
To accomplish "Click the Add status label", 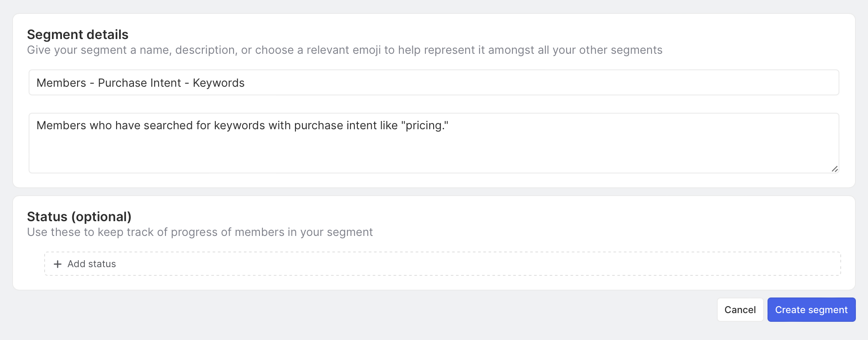I will point(92,264).
